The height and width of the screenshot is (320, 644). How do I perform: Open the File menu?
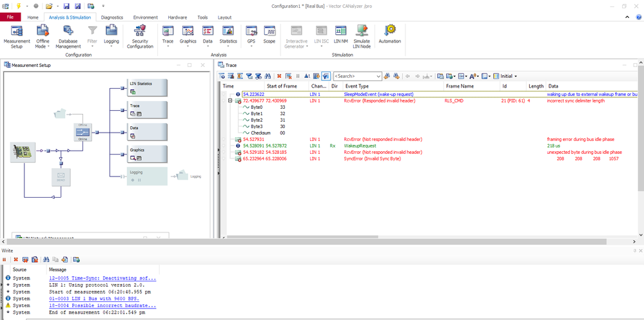(x=11, y=17)
